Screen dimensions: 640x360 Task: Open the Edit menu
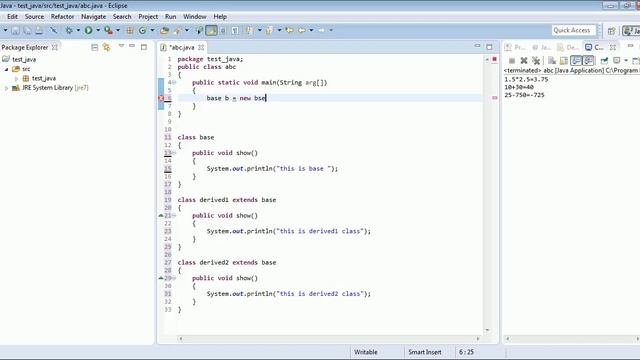[12, 17]
